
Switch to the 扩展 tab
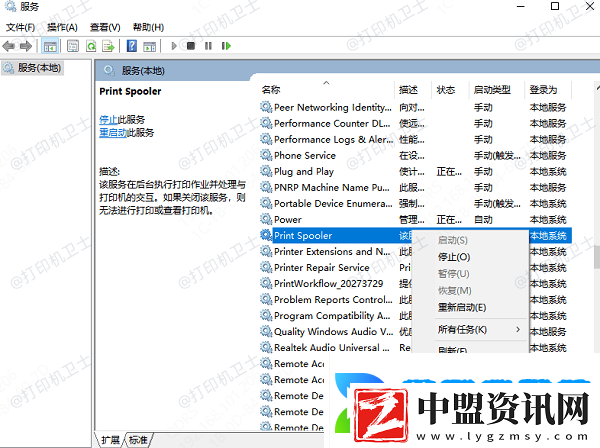110,440
